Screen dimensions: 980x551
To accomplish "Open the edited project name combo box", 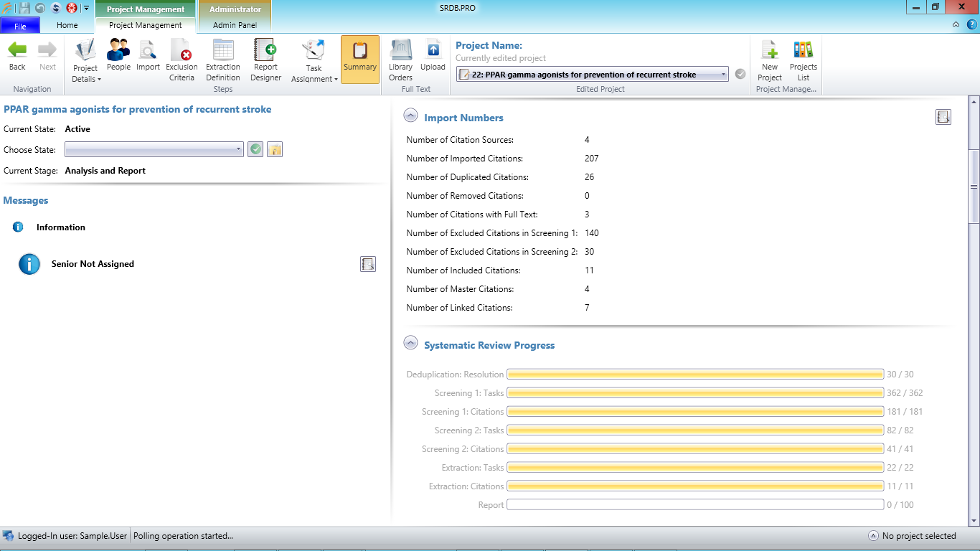I will [593, 74].
